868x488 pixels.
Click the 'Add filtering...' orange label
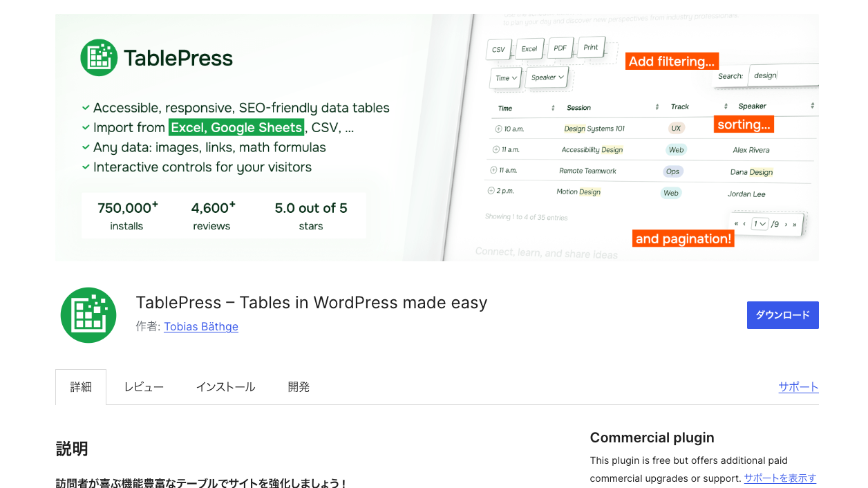pyautogui.click(x=672, y=62)
